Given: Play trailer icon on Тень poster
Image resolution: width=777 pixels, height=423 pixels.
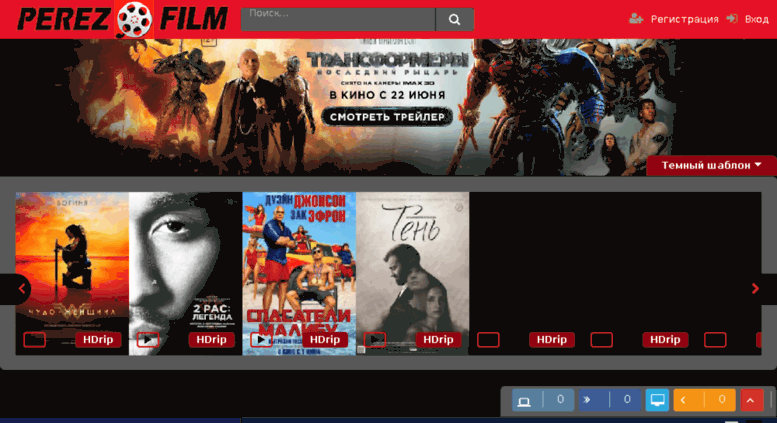Looking at the screenshot, I should pos(375,340).
